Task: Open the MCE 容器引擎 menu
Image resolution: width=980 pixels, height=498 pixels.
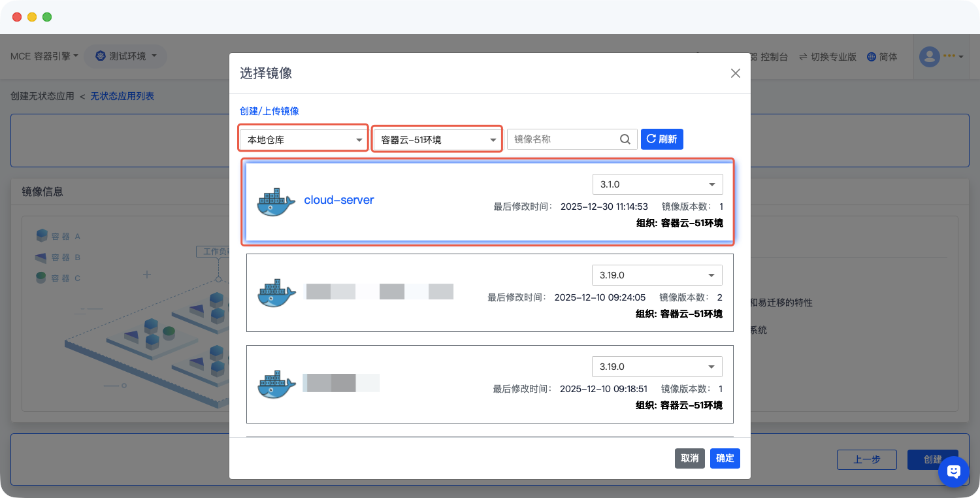Action: [x=44, y=56]
